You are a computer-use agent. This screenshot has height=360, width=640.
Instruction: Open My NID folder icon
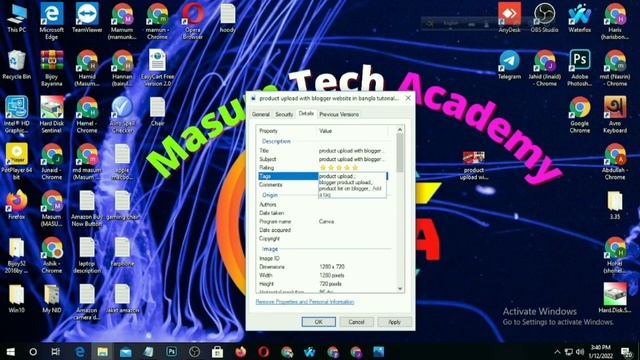coord(51,299)
